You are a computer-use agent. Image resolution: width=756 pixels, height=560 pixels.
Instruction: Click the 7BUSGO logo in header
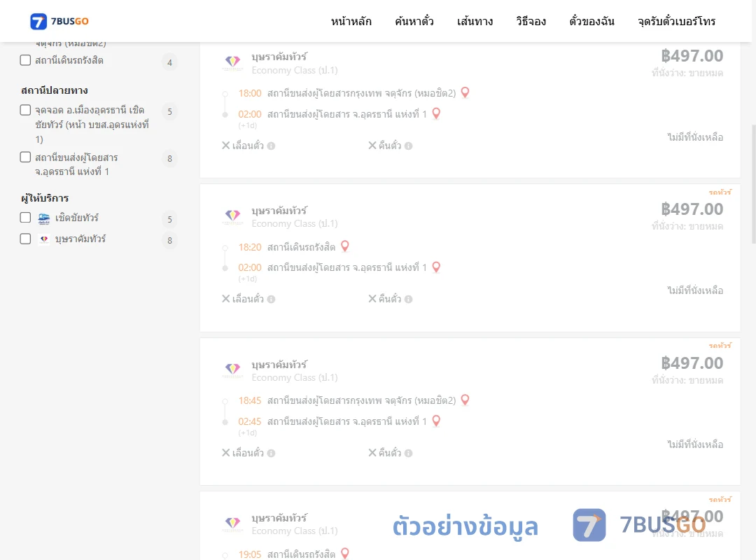point(59,21)
